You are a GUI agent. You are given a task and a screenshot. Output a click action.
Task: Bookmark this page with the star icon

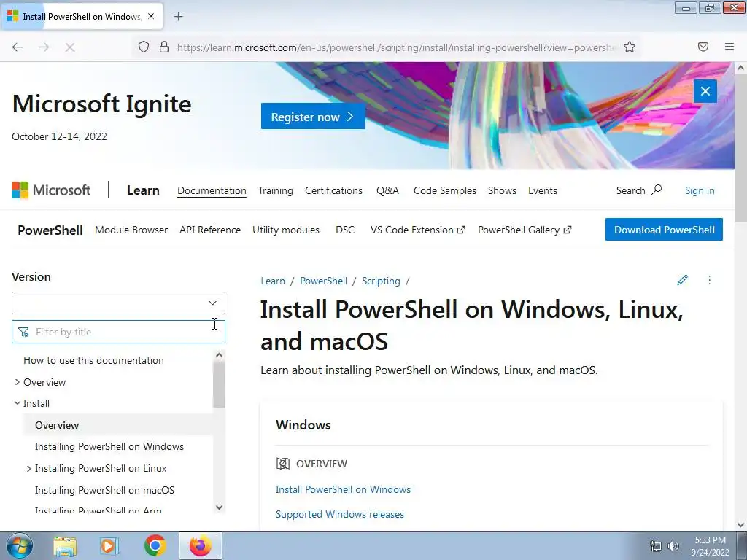tap(630, 47)
